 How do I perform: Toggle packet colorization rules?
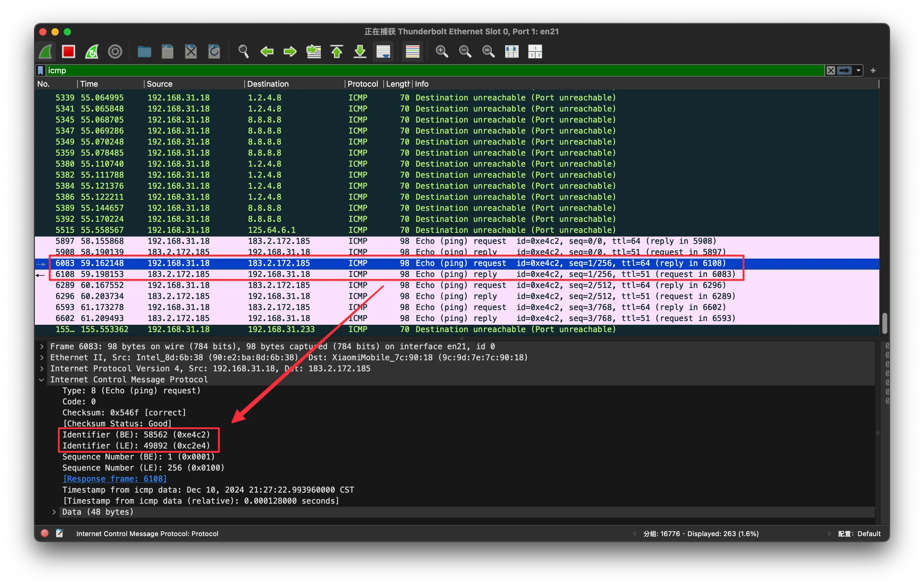412,51
